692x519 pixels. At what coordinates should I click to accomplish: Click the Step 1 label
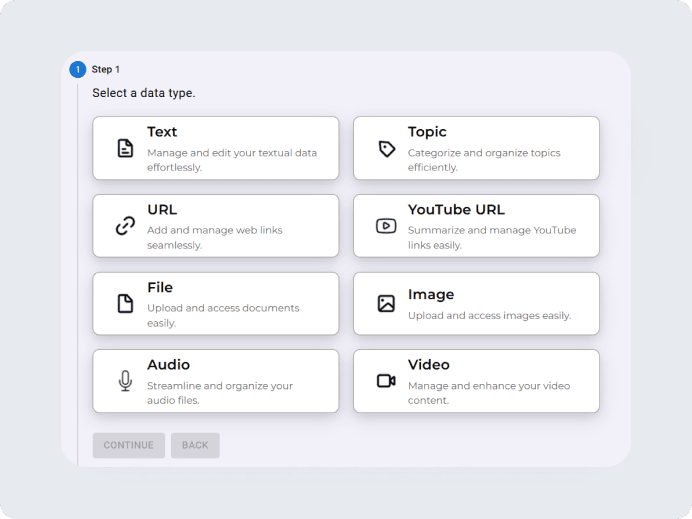coord(105,69)
